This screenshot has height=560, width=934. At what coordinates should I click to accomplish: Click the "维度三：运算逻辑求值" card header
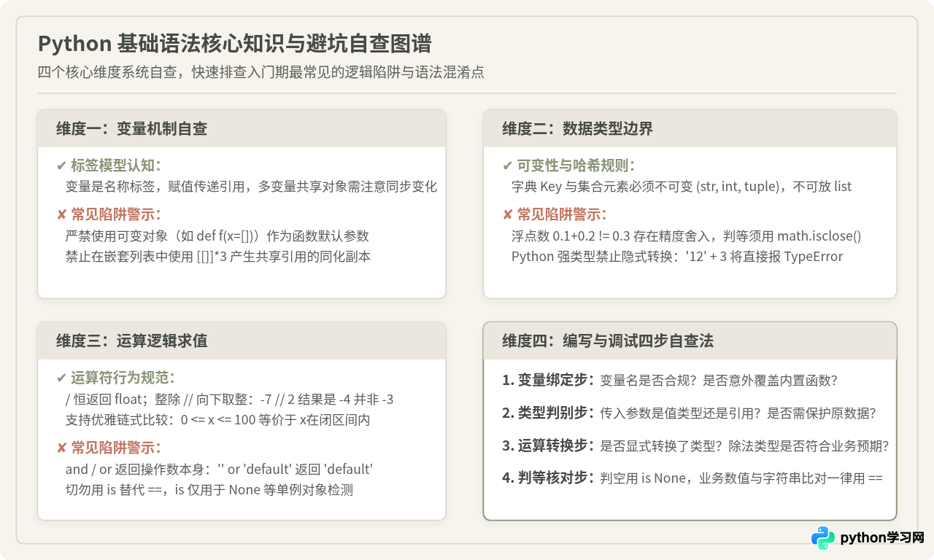(242, 341)
